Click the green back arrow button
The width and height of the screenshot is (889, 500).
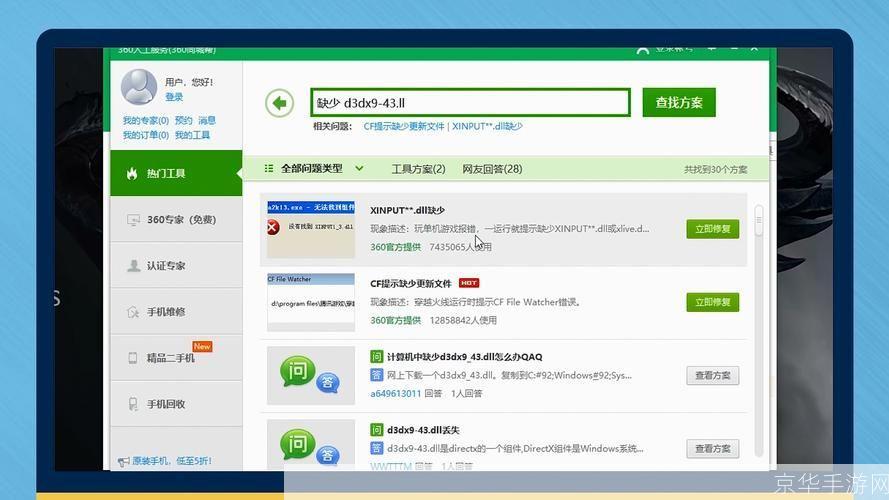pos(280,103)
